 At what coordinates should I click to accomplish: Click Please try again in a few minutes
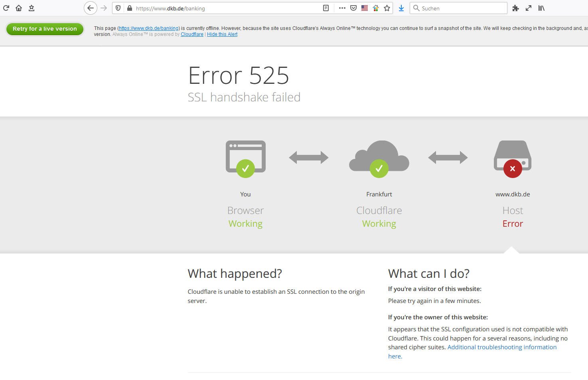(434, 301)
